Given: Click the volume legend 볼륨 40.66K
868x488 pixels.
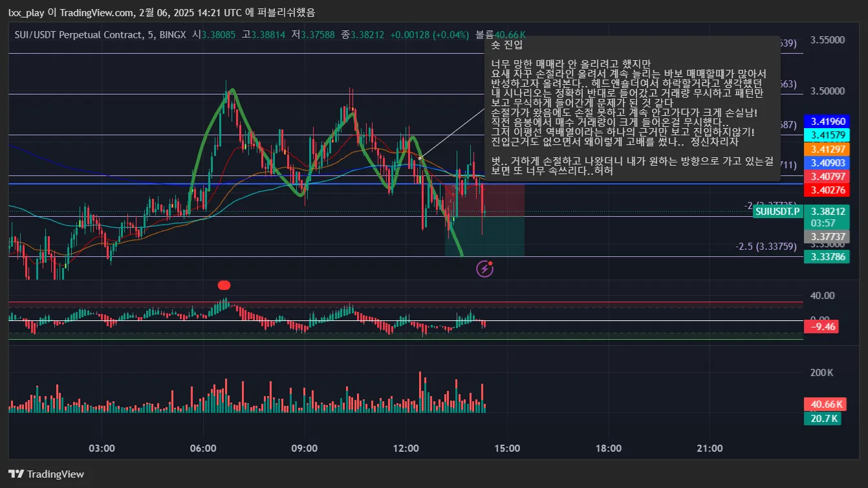Looking at the screenshot, I should (500, 34).
